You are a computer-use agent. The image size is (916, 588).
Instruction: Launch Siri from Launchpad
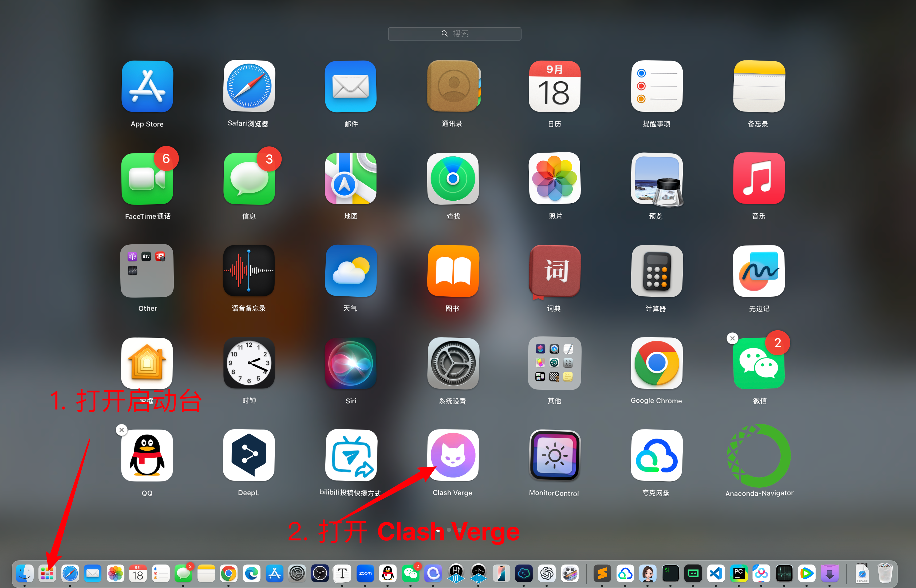[x=351, y=363]
